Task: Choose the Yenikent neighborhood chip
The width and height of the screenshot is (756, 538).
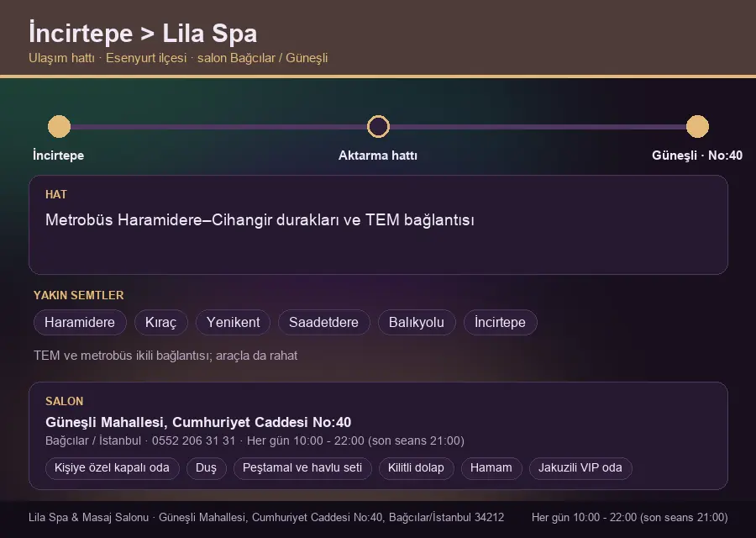Action: tap(233, 322)
